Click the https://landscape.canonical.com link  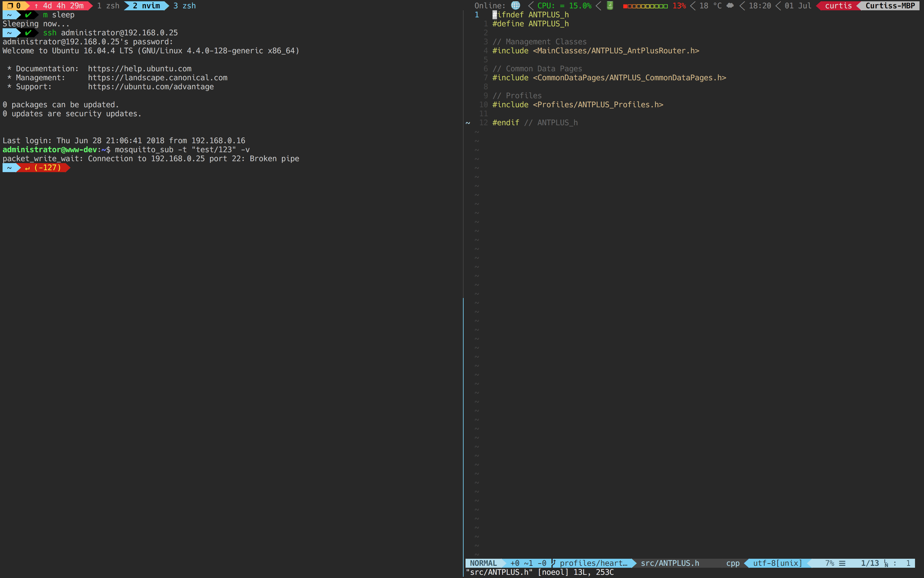(157, 78)
